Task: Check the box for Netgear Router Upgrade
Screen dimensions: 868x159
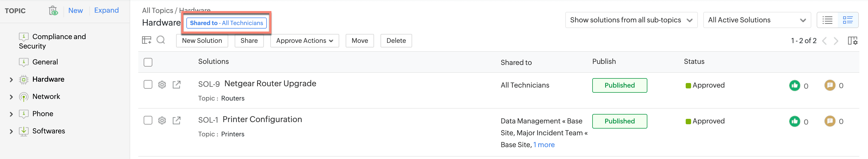Action: [148, 84]
